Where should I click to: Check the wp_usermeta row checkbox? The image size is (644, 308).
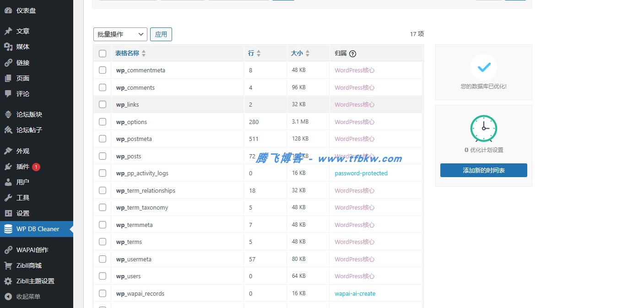pyautogui.click(x=103, y=259)
